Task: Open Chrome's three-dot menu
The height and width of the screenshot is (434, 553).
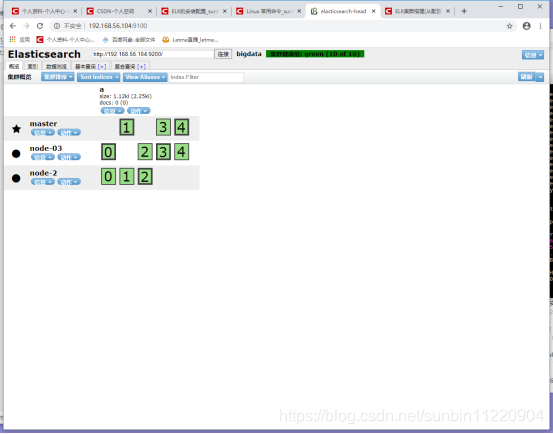Action: (x=540, y=26)
